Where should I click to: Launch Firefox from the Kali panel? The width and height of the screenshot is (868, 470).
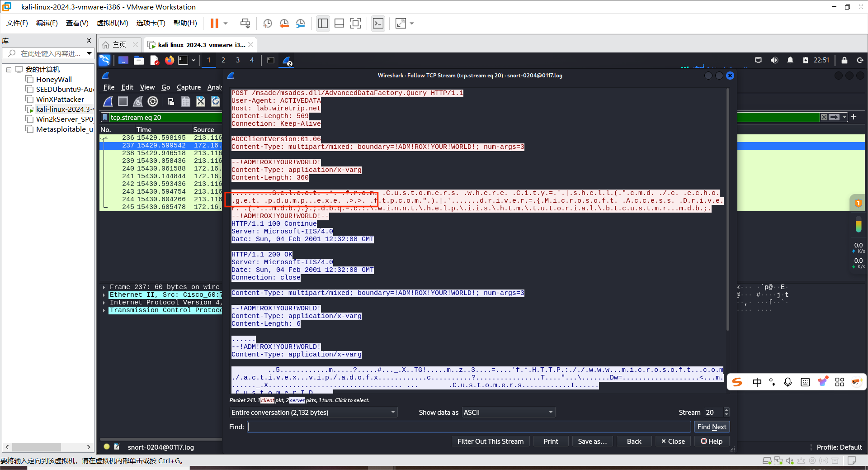click(x=170, y=60)
